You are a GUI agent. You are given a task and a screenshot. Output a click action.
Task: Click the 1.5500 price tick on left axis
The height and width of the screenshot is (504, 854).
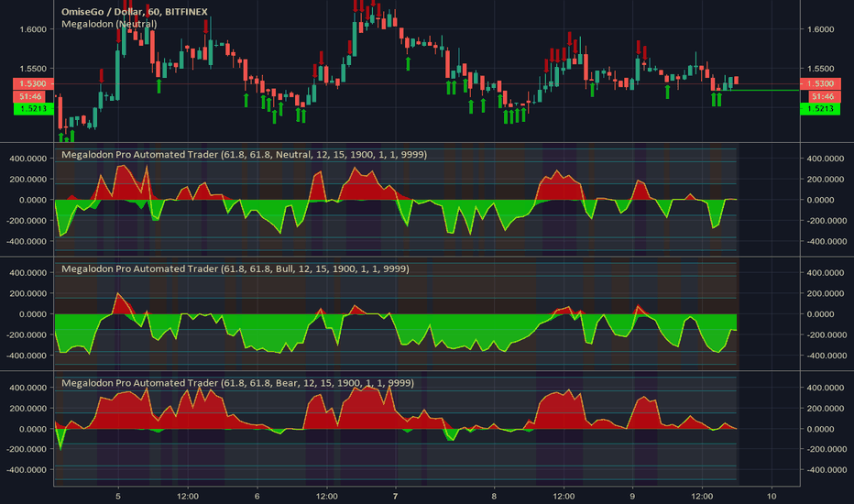click(33, 69)
